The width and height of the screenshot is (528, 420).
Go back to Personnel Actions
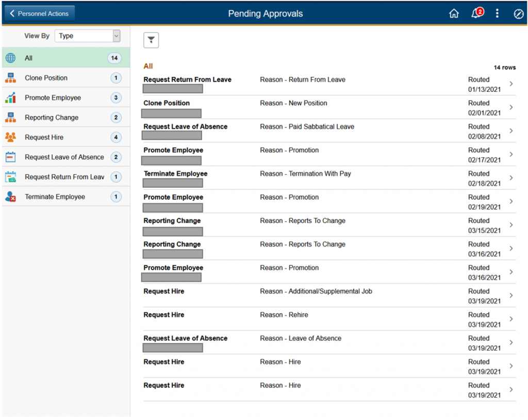point(40,13)
